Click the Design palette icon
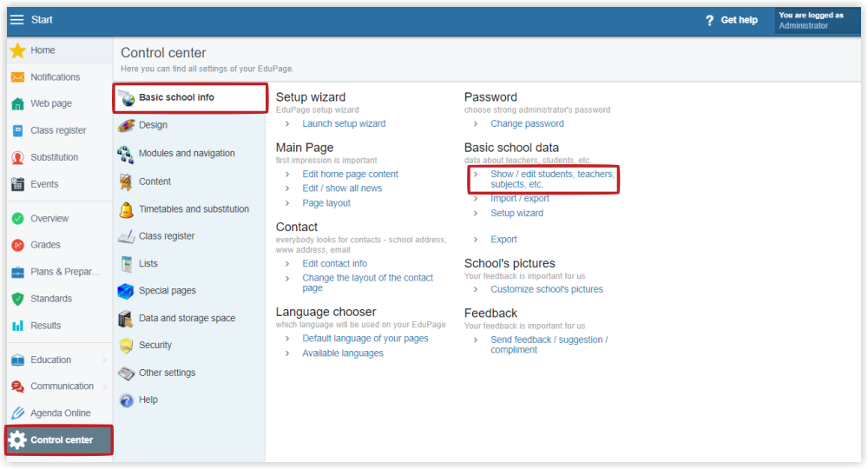 point(126,126)
